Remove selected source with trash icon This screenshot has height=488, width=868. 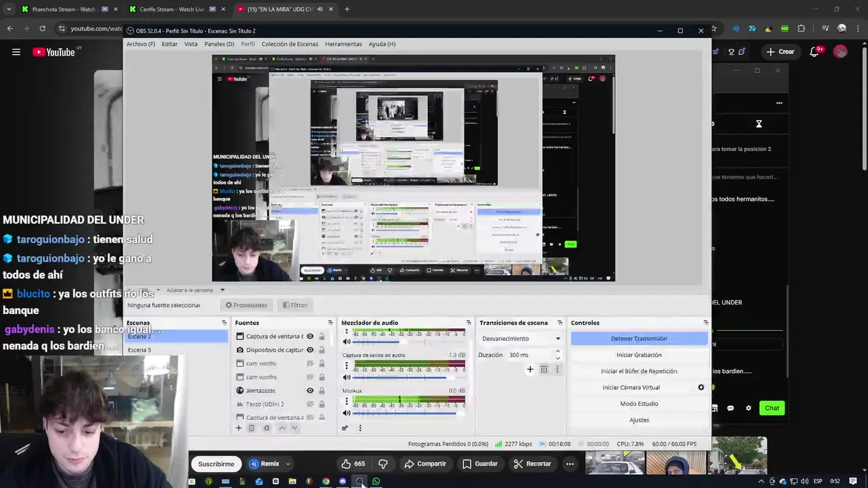coord(251,428)
